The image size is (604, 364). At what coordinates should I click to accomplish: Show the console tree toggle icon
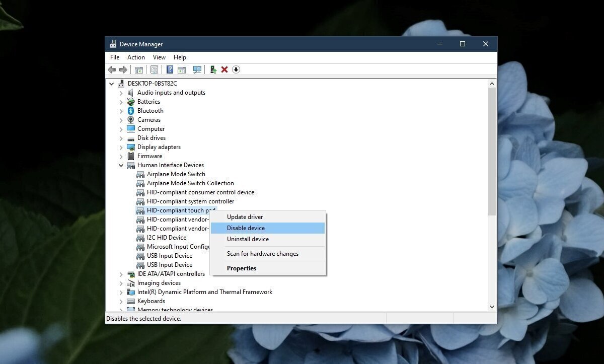(x=140, y=69)
